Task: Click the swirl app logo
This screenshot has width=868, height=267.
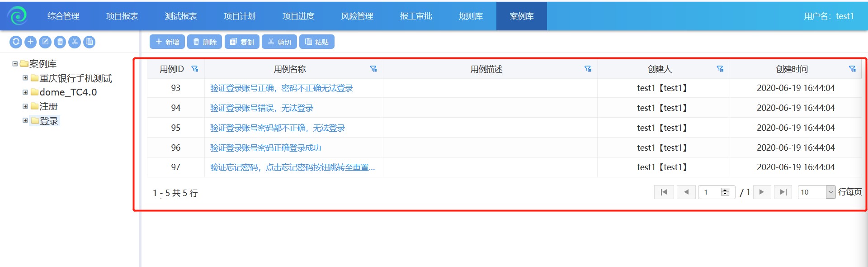Action: coord(18,15)
